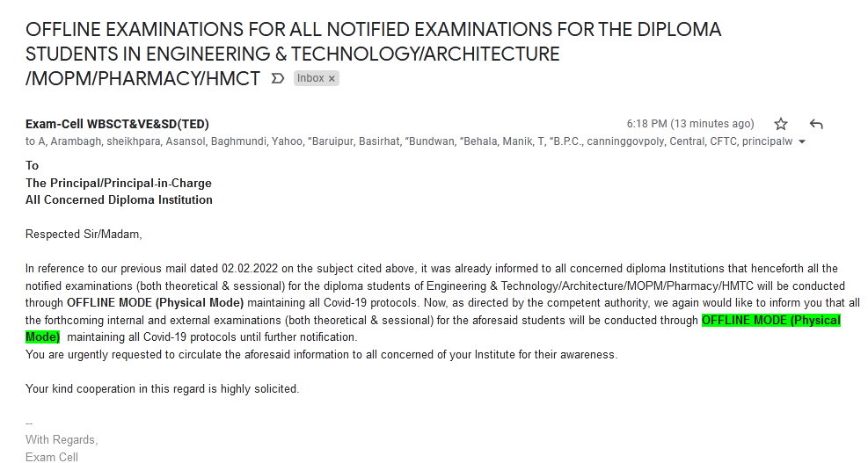This screenshot has width=868, height=463.
Task: Remove the Inbox label via x
Action: click(x=332, y=78)
